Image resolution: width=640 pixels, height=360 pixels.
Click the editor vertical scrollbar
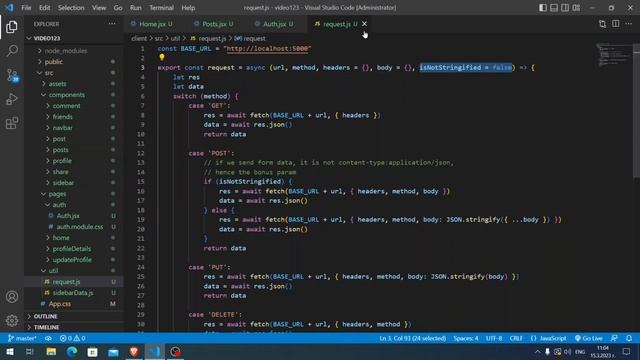pos(636,110)
